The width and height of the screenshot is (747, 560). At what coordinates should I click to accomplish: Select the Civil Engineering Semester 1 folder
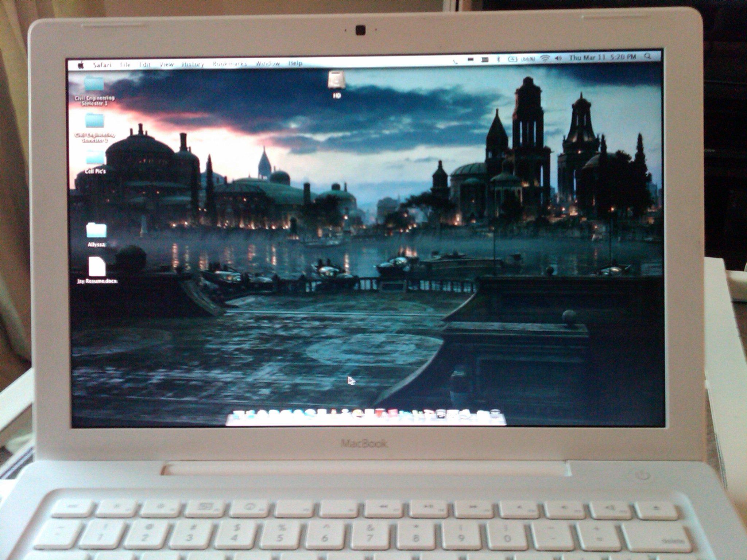click(x=94, y=91)
